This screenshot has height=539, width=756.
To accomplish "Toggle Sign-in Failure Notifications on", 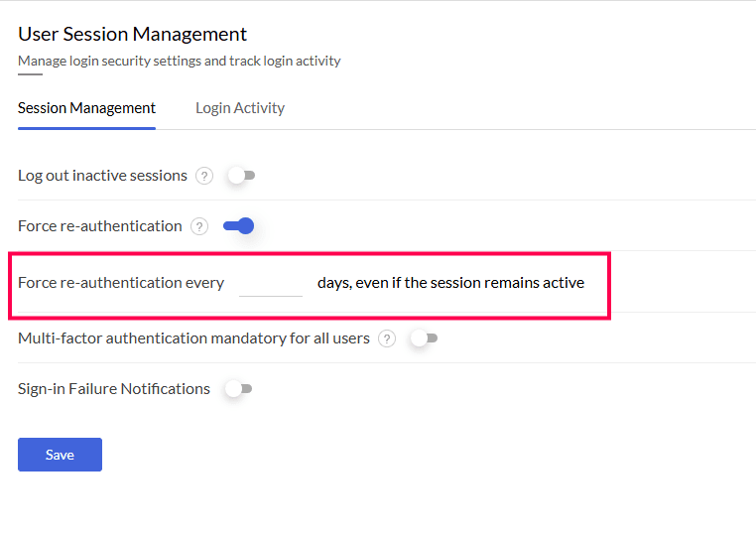I will tap(239, 389).
